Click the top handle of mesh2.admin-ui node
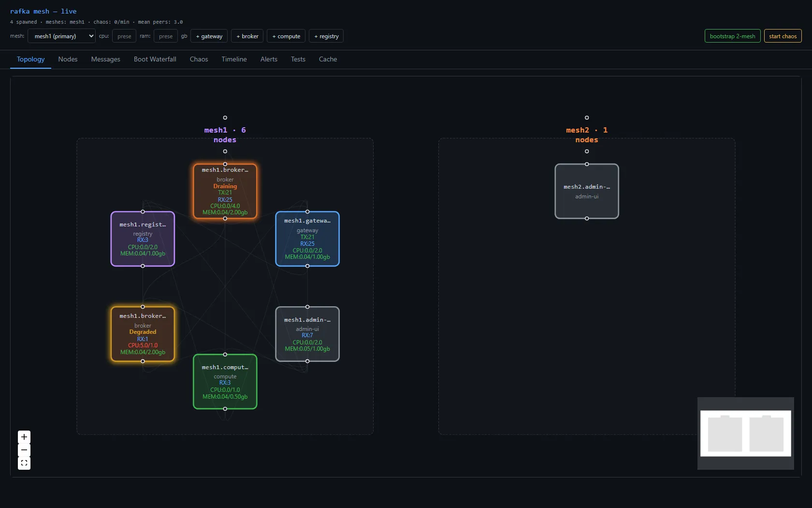This screenshot has height=508, width=812. click(x=587, y=164)
